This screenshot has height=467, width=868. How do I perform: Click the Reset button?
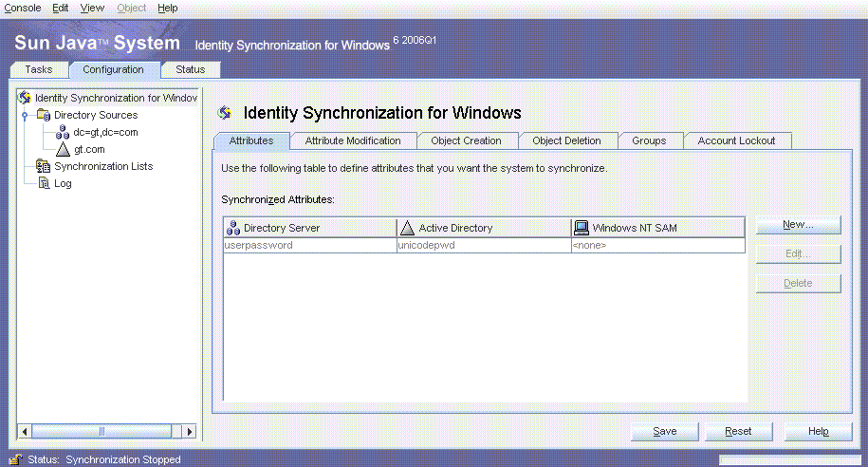click(738, 432)
